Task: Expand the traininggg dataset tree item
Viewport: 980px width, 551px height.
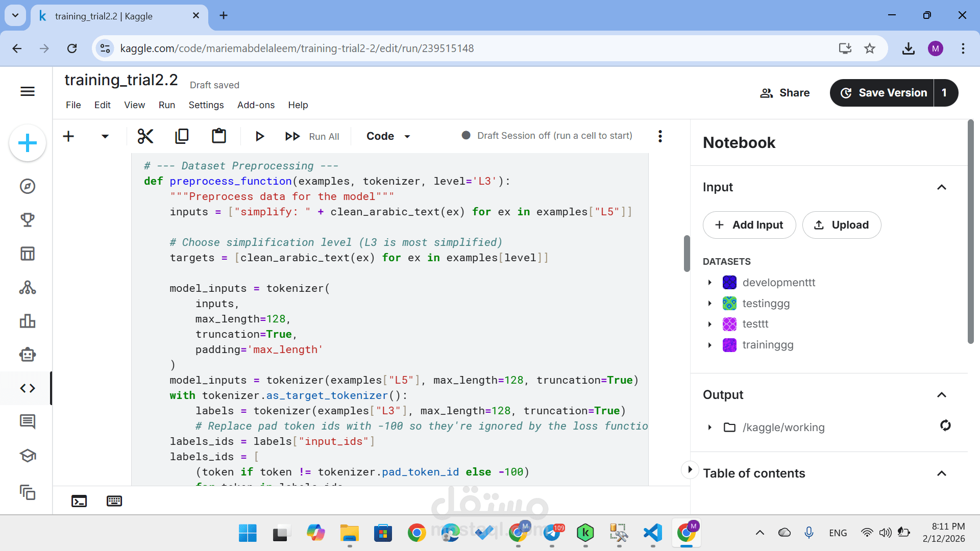Action: pyautogui.click(x=709, y=345)
